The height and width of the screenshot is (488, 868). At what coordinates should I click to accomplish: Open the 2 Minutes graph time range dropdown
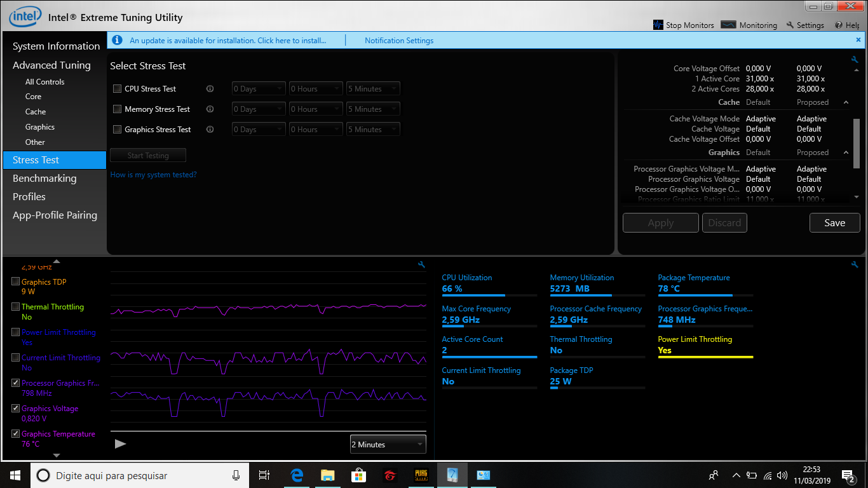point(388,445)
